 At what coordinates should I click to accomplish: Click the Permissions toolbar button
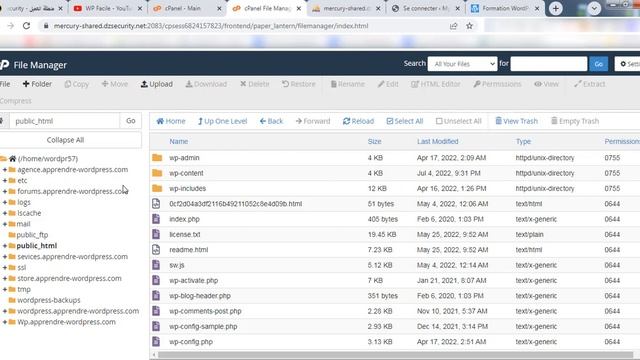pos(497,84)
